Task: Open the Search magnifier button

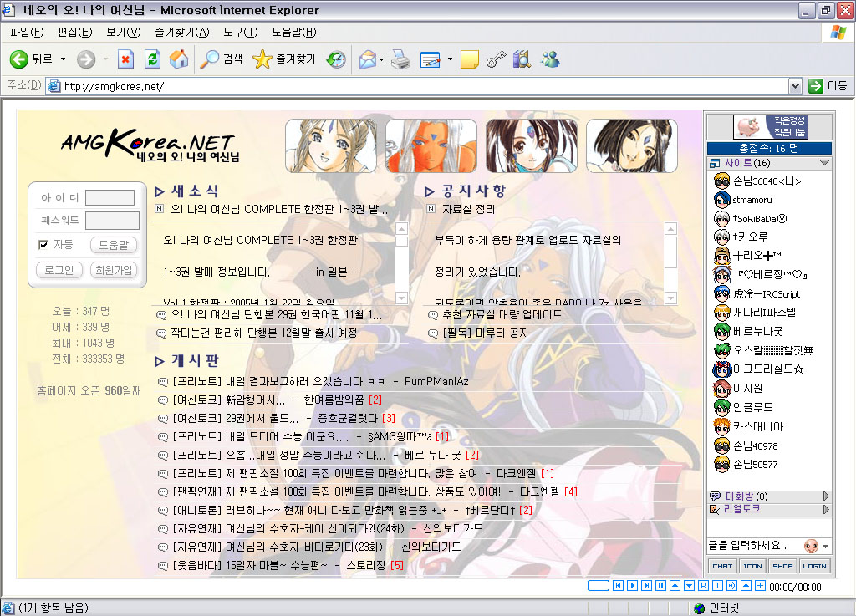Action: click(221, 59)
